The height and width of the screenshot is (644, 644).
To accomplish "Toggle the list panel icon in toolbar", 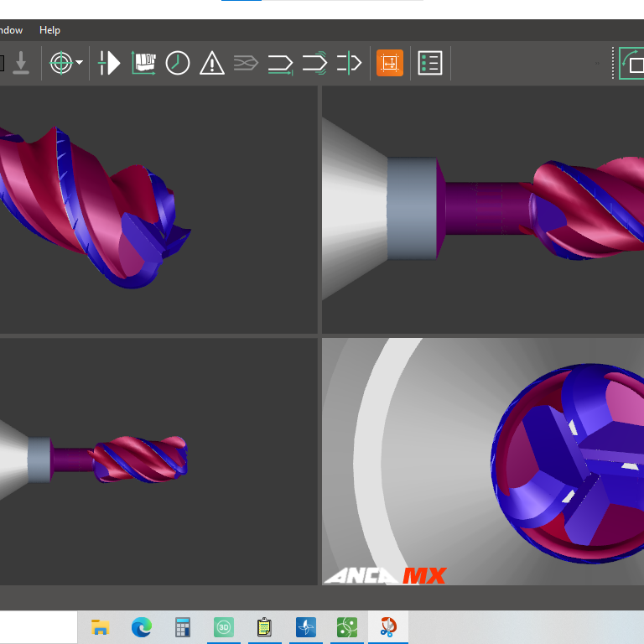I will (x=430, y=63).
